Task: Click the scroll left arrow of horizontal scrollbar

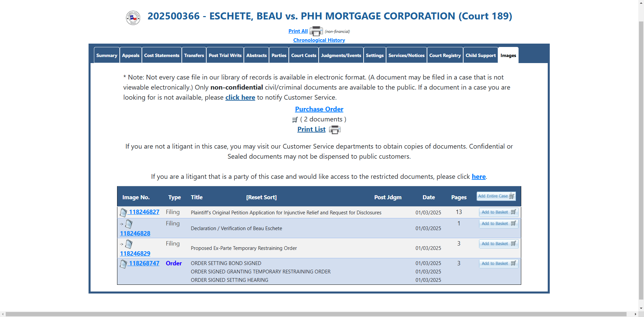Action: tap(3, 314)
